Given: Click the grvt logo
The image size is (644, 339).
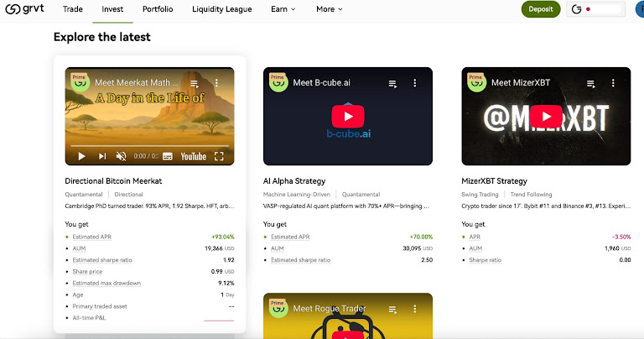Looking at the screenshot, I should (24, 8).
